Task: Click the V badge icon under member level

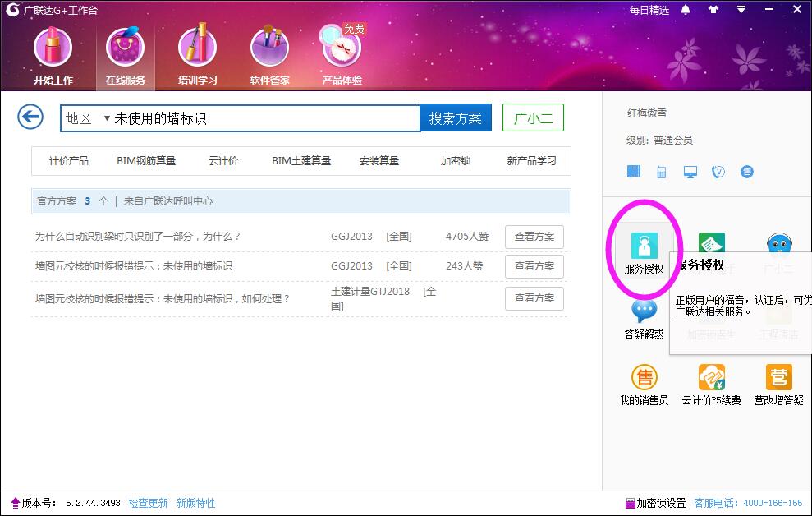Action: pos(718,172)
